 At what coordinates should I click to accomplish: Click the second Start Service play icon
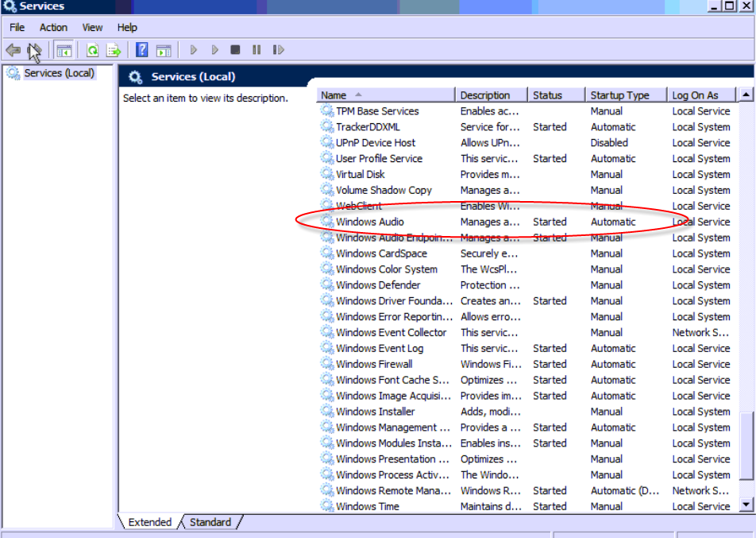click(x=214, y=50)
